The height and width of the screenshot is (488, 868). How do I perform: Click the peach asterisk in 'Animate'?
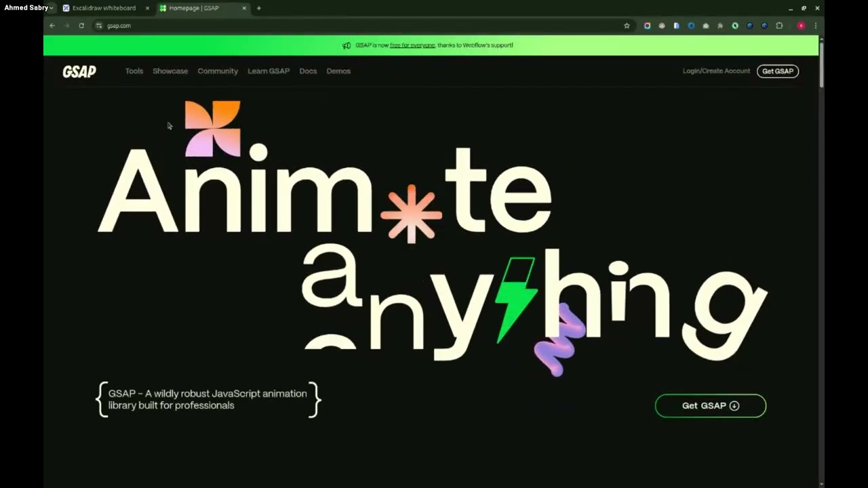(x=411, y=214)
